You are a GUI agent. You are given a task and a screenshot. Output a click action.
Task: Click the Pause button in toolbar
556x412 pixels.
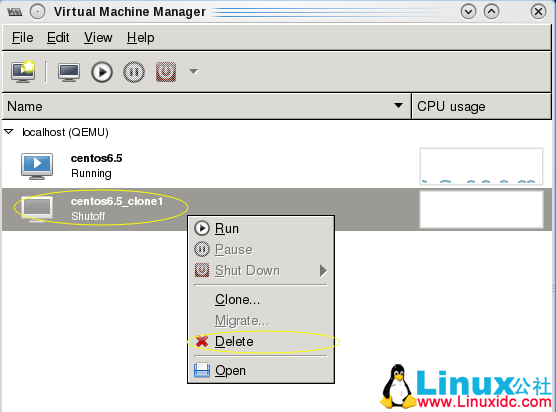pyautogui.click(x=134, y=72)
